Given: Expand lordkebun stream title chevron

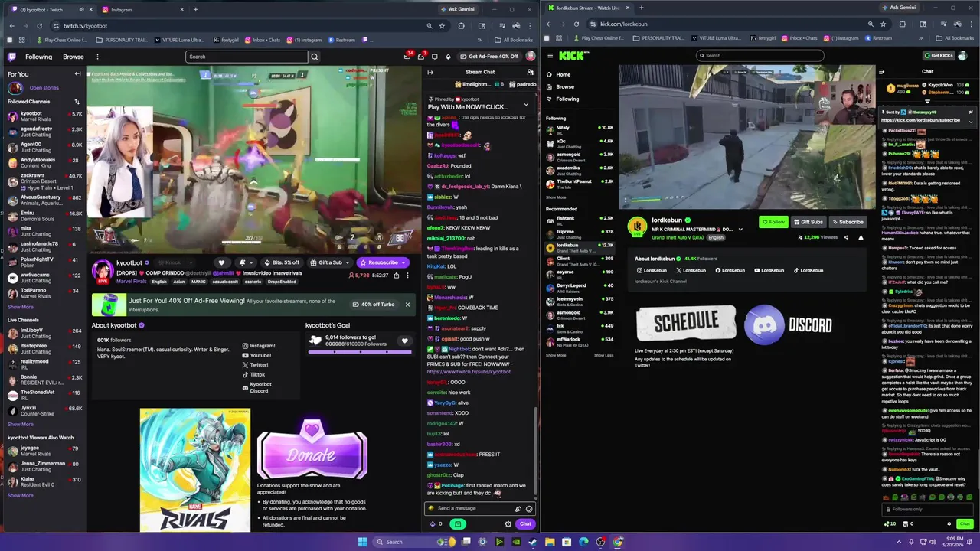Looking at the screenshot, I should 740,230.
